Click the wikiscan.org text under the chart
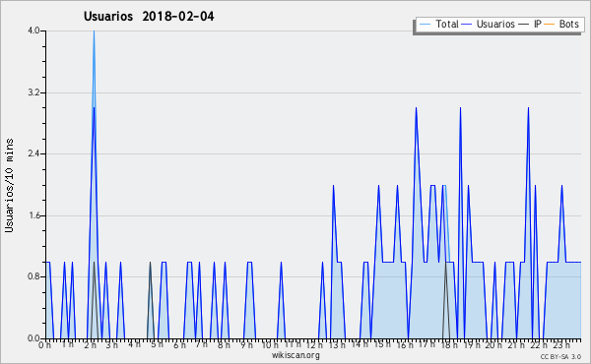The width and height of the screenshot is (591, 364). point(295,355)
